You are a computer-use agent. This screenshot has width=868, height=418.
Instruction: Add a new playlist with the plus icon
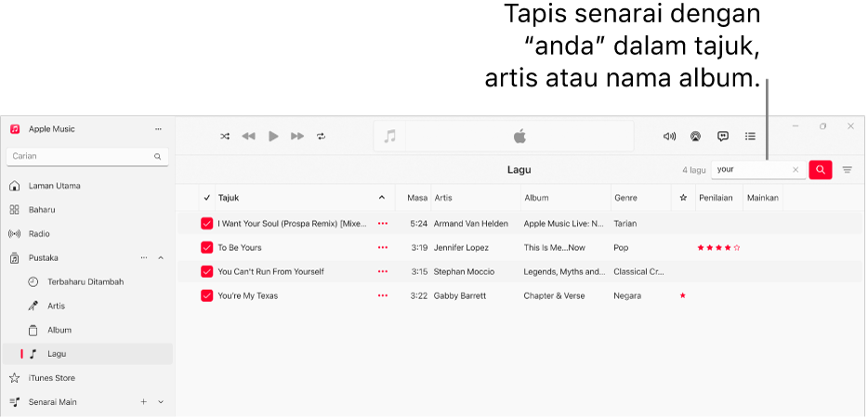(143, 402)
